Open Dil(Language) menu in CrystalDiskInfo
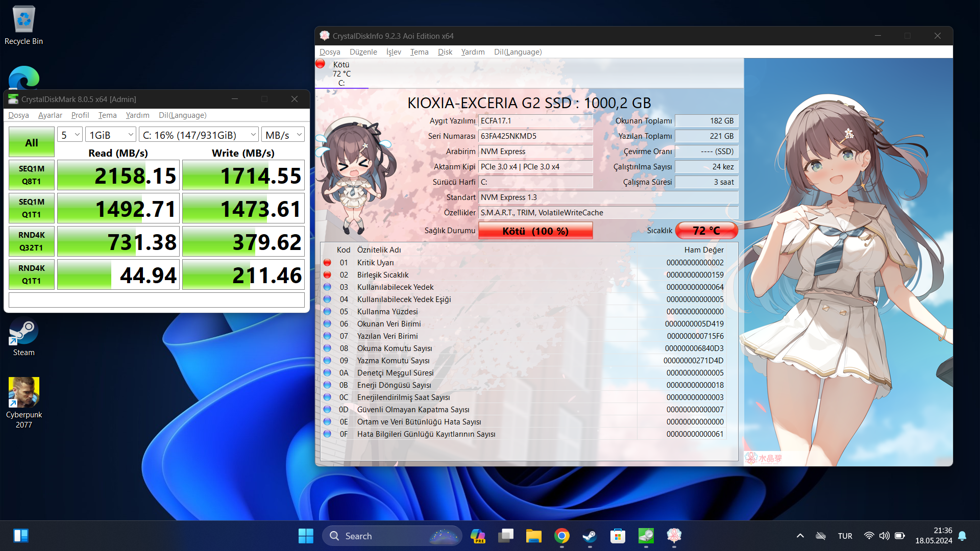 [518, 52]
